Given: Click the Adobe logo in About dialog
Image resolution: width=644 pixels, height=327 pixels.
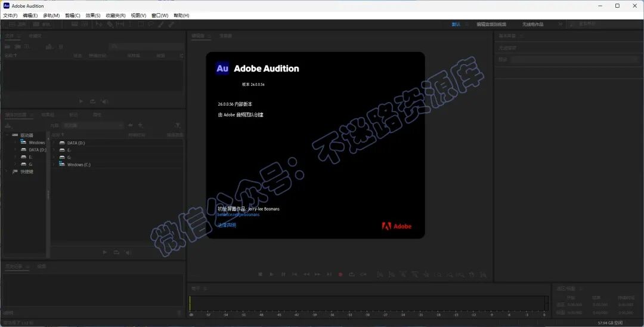Looking at the screenshot, I should click(x=397, y=226).
